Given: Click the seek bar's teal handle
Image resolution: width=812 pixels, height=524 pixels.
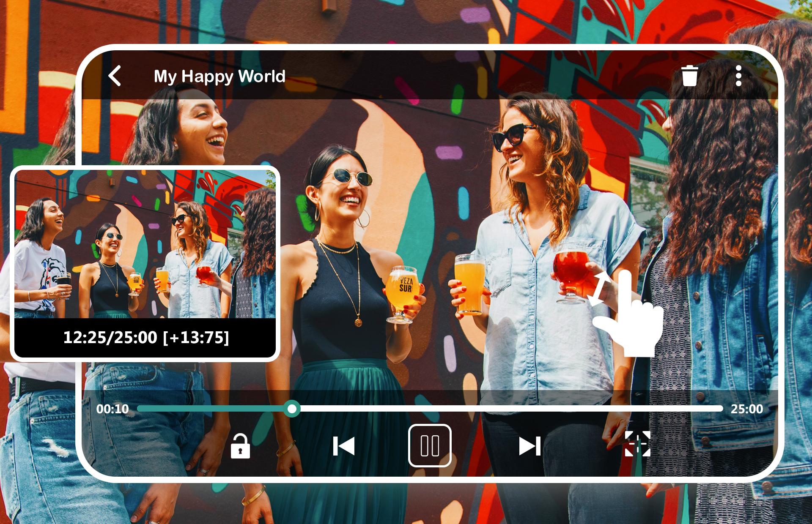Looking at the screenshot, I should pos(292,409).
